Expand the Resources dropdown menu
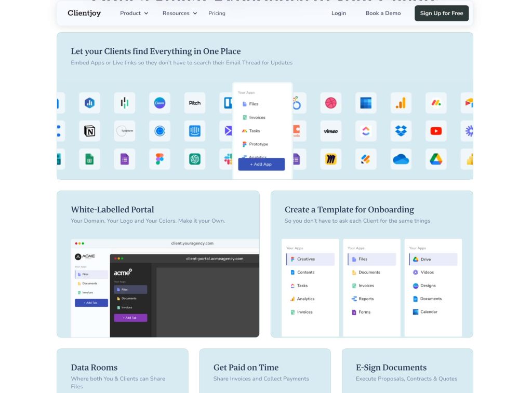This screenshot has height=393, width=532. click(x=179, y=13)
